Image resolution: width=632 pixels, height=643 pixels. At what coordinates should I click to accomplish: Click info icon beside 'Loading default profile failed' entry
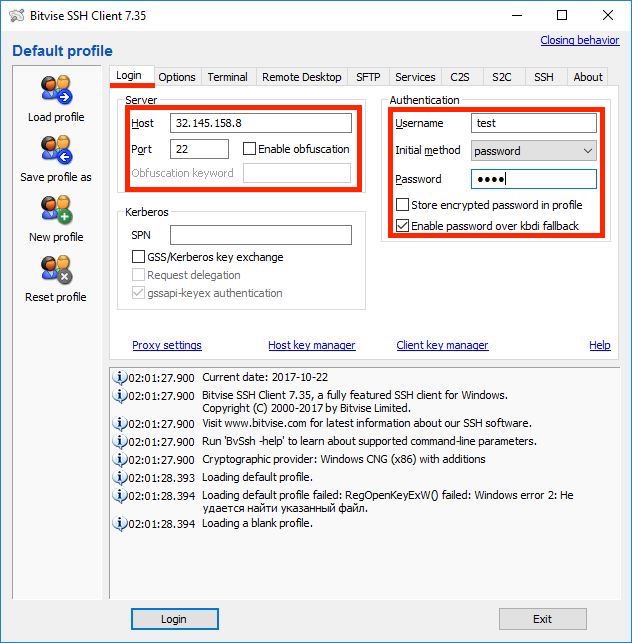pyautogui.click(x=119, y=495)
